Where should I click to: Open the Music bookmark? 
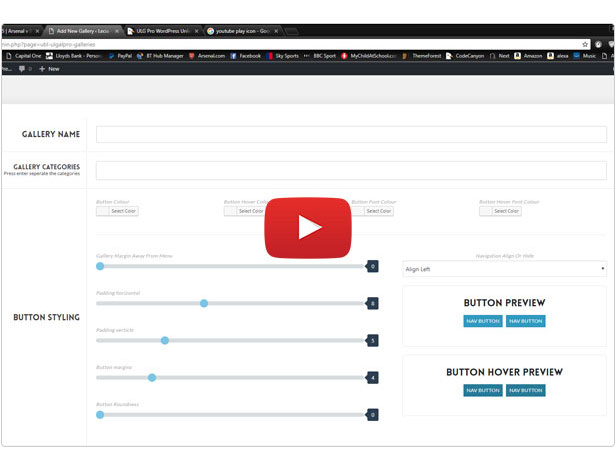click(585, 56)
